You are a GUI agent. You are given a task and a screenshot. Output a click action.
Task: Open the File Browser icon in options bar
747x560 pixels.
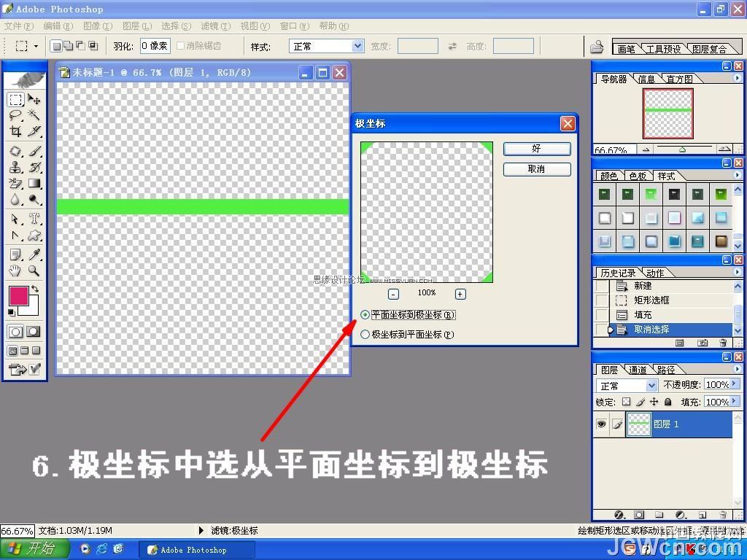[597, 47]
